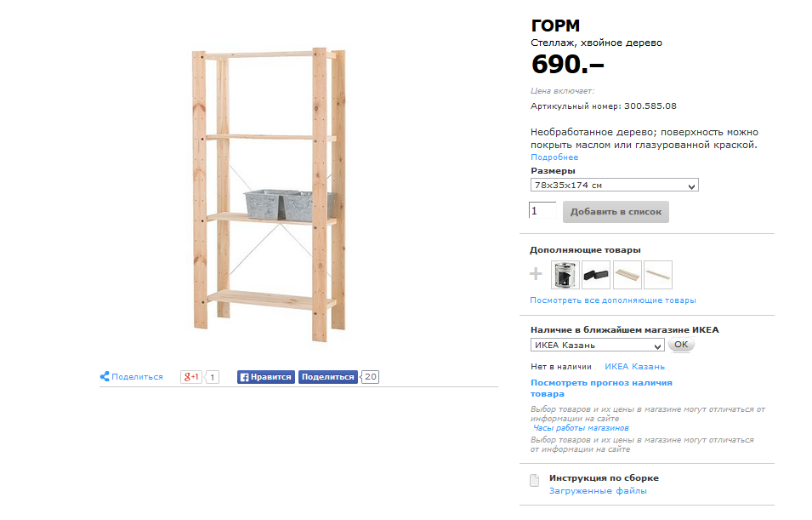The image size is (812, 520).
Task: Open the wooden post complementary product thumbnail
Action: pos(658,275)
